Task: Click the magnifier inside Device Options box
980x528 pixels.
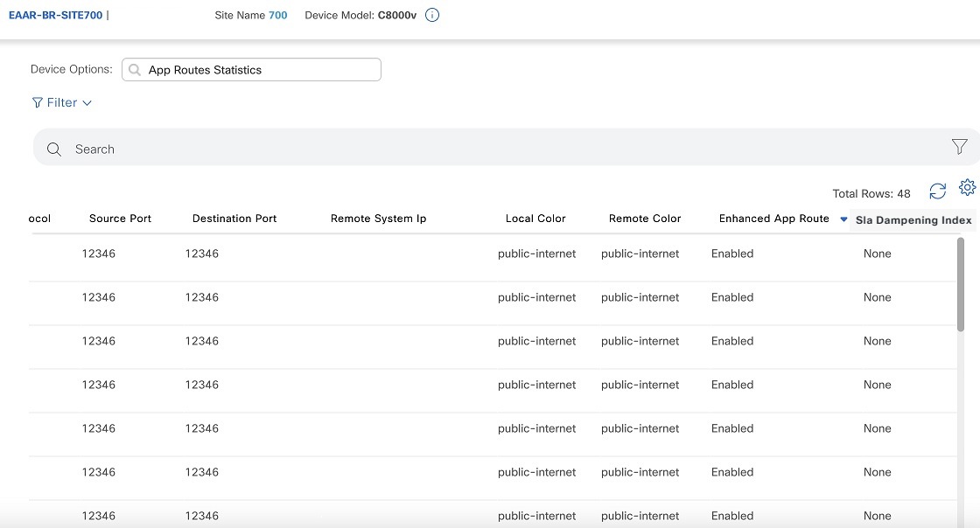Action: click(133, 69)
